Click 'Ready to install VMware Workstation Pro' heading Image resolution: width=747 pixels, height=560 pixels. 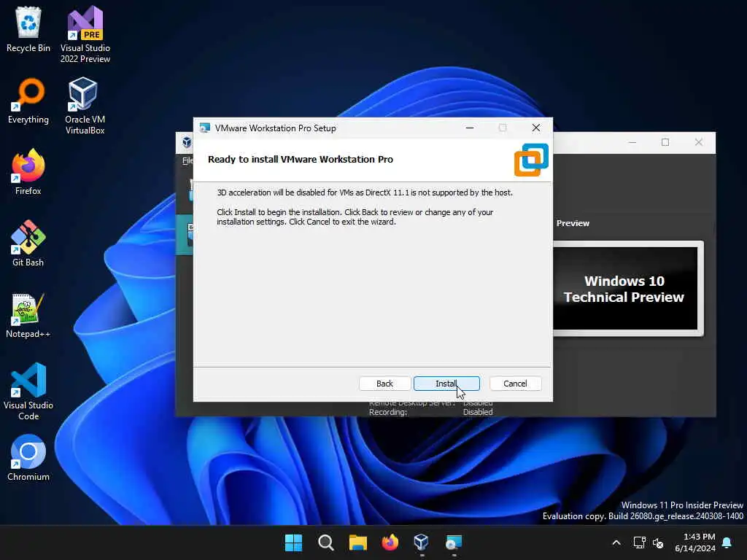tap(300, 159)
